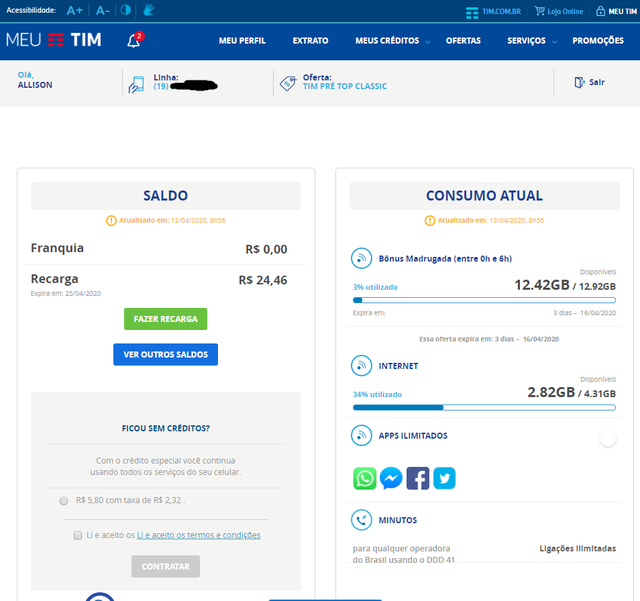Click Sair to log out
Screen dimensions: 640x601
tap(597, 82)
